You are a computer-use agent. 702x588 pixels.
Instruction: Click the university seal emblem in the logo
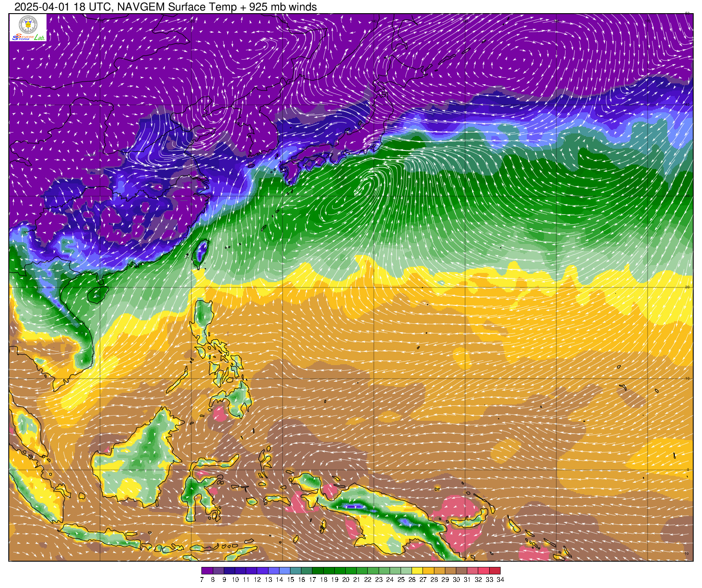(x=28, y=24)
